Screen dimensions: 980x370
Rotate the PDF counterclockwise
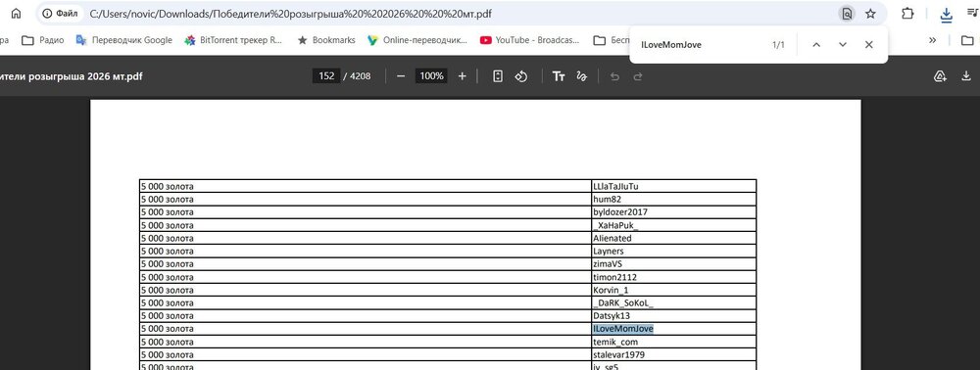click(521, 76)
